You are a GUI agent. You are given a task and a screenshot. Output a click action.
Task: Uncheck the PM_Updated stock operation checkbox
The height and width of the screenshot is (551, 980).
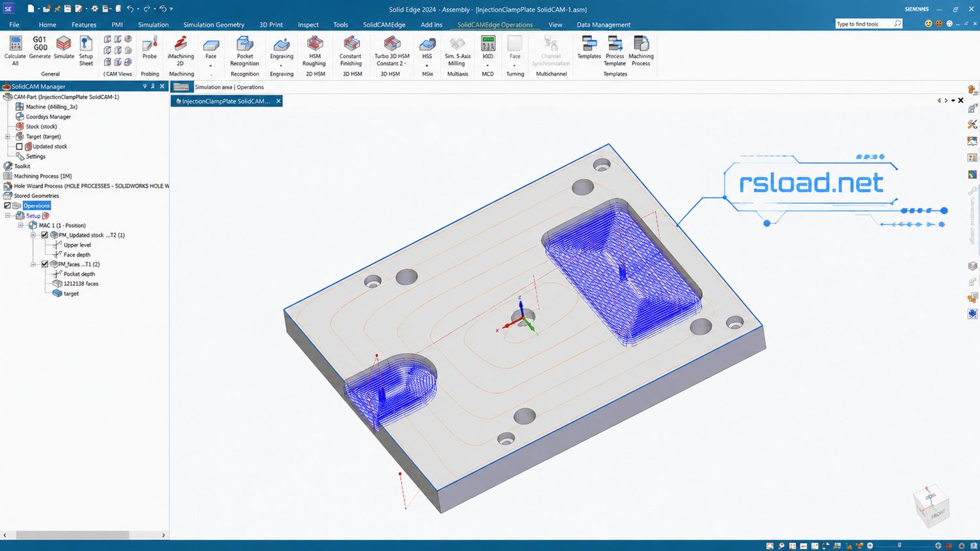pyautogui.click(x=44, y=235)
